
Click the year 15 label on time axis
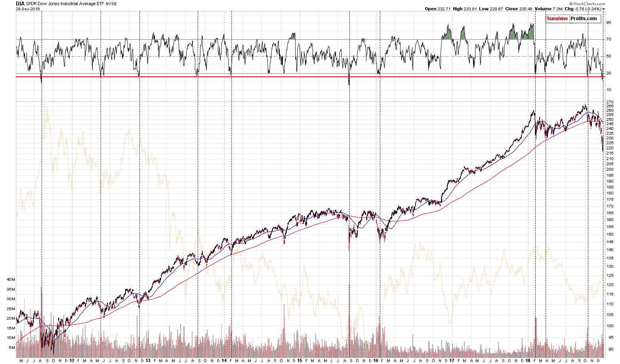pyautogui.click(x=300, y=360)
